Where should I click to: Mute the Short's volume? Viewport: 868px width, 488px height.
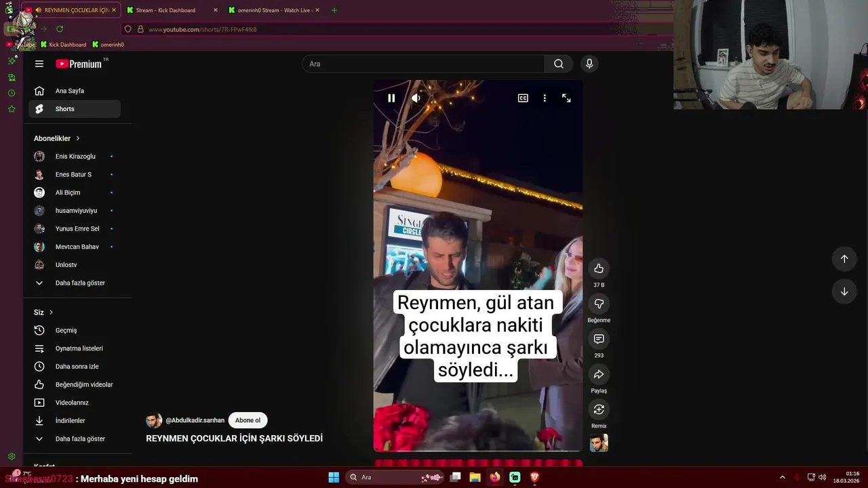point(416,98)
